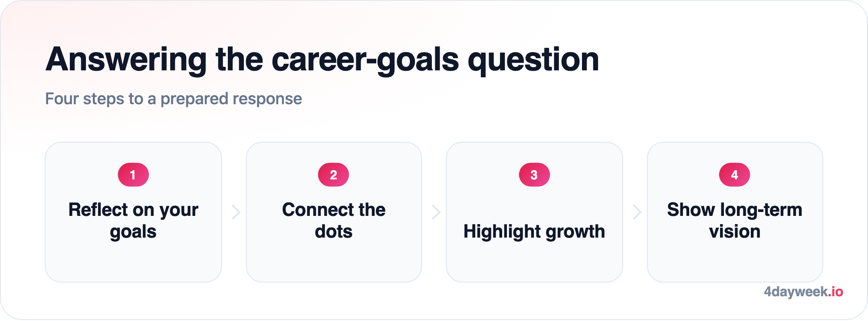Click the chevron after Highlight growth
Viewport: 868px width, 321px height.
click(637, 212)
